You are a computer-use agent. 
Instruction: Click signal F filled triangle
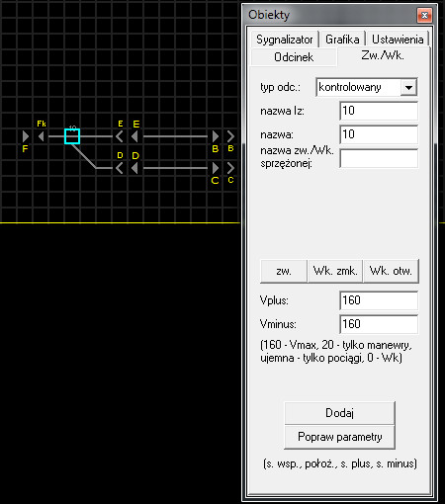pyautogui.click(x=26, y=136)
